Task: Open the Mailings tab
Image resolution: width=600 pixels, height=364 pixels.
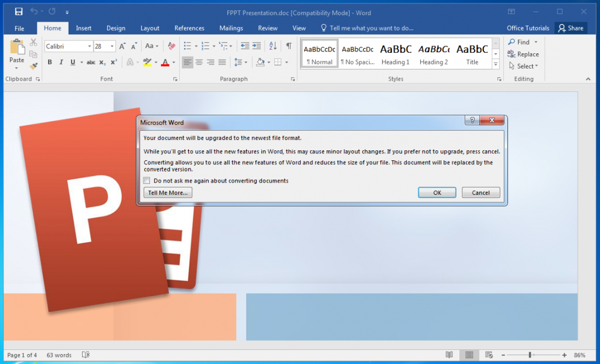Action: tap(231, 28)
